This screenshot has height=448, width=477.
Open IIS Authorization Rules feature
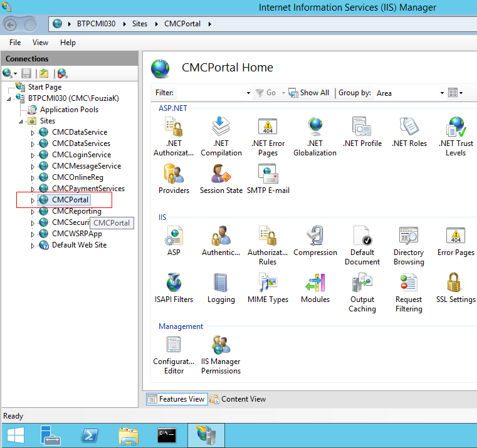pos(268,246)
